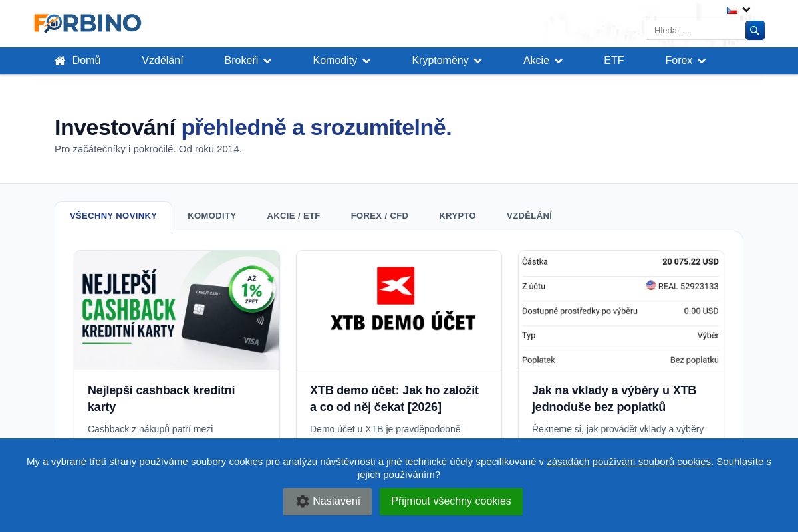Switch to the KRYPTO tab

point(458,216)
